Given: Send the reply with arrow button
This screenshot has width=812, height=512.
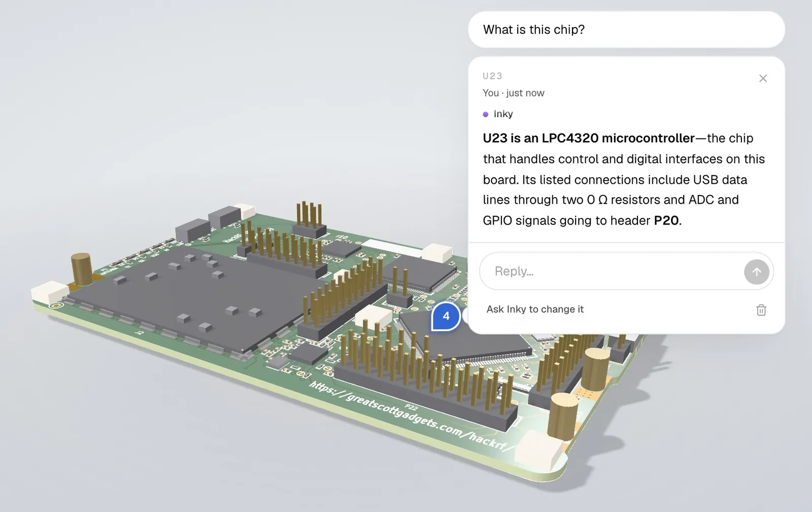Looking at the screenshot, I should coord(756,272).
